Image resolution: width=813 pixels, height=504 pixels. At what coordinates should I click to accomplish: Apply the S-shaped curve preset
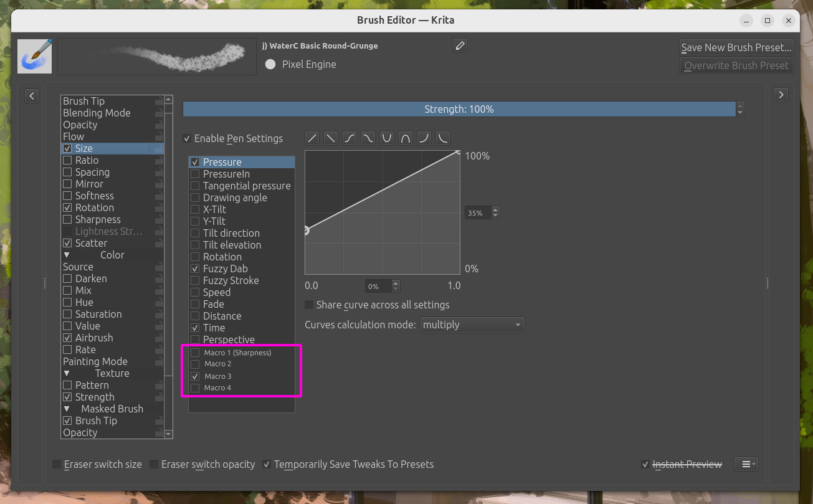[x=349, y=138]
